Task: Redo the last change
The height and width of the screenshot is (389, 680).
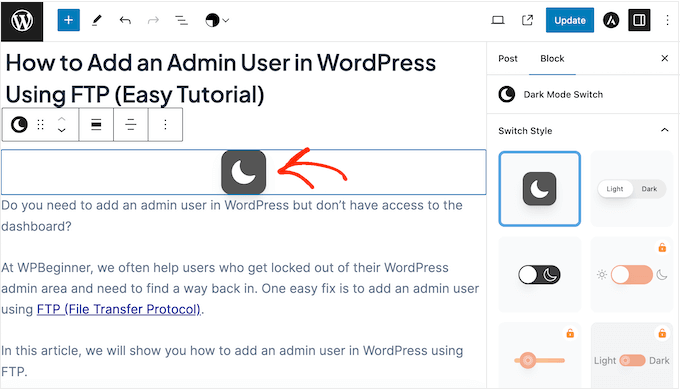Action: (x=153, y=20)
